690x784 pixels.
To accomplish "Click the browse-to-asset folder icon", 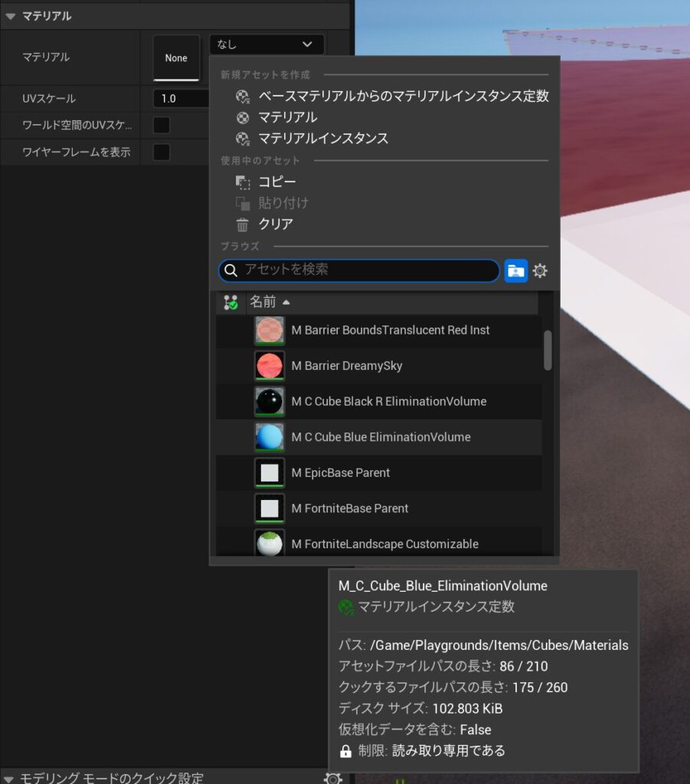I will tap(516, 271).
